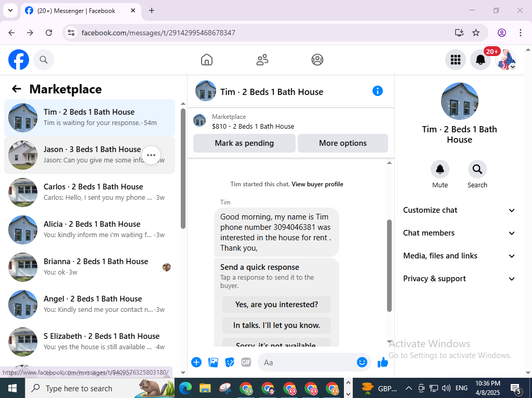The width and height of the screenshot is (532, 398).
Task: Expand Privacy & support section
Action: 459,279
